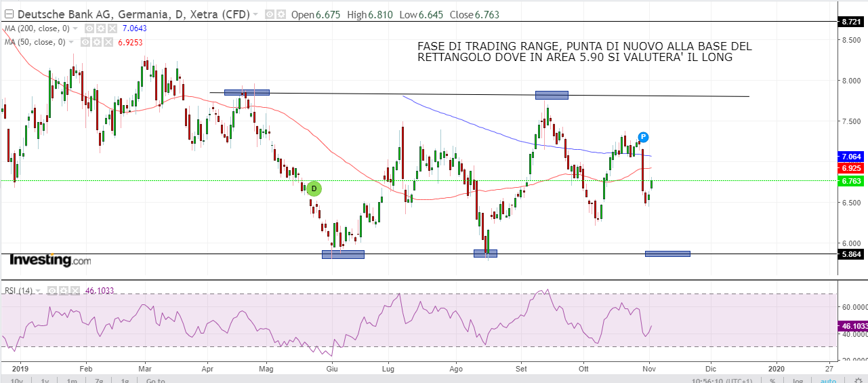Viewport: 868px width, 383px height.
Task: Click the green 6.763 current price label
Action: [851, 181]
